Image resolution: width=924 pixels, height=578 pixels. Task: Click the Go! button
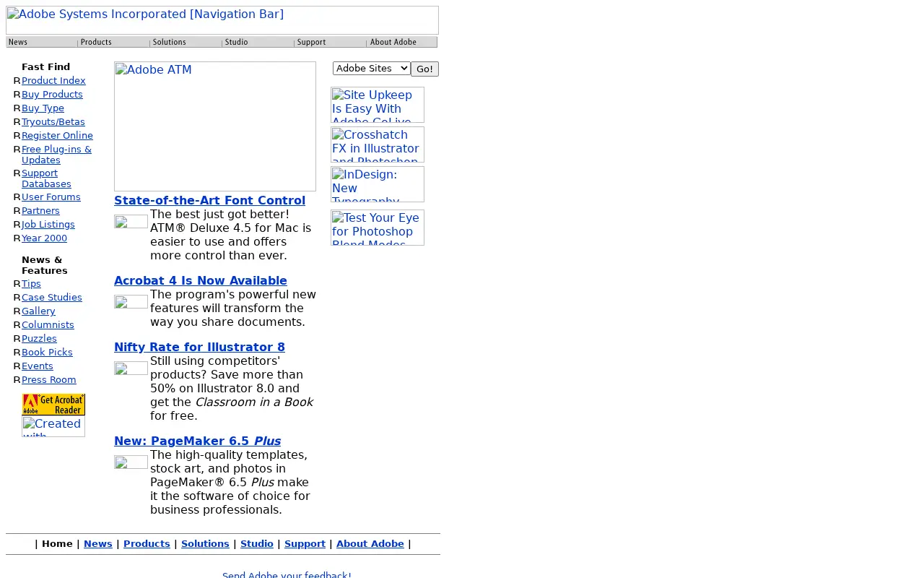coord(424,69)
